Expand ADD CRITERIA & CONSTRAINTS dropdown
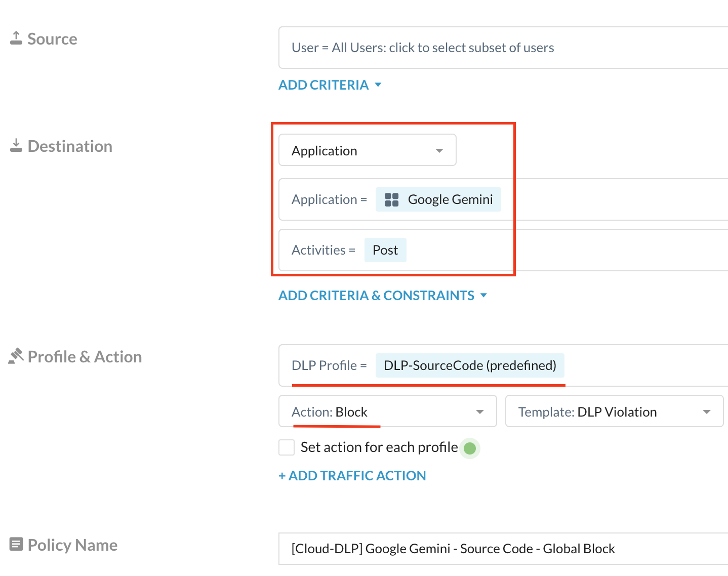Viewport: 728px width, 576px height. pos(383,296)
